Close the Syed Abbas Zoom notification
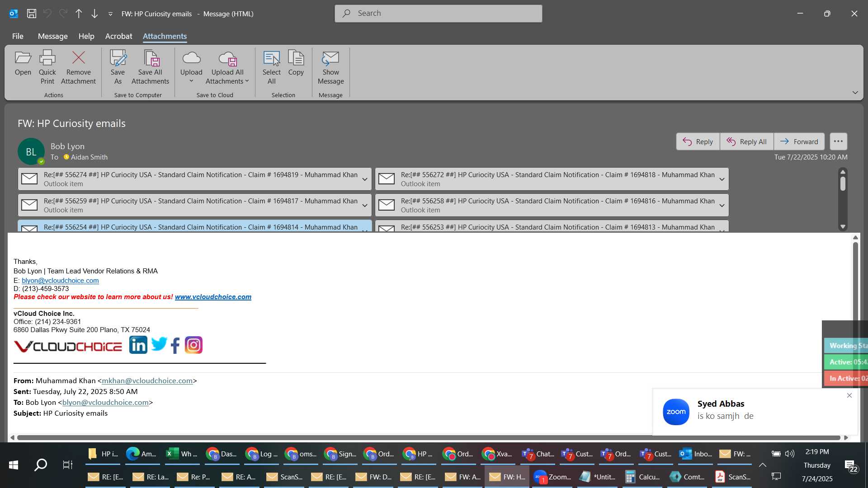 pyautogui.click(x=849, y=395)
